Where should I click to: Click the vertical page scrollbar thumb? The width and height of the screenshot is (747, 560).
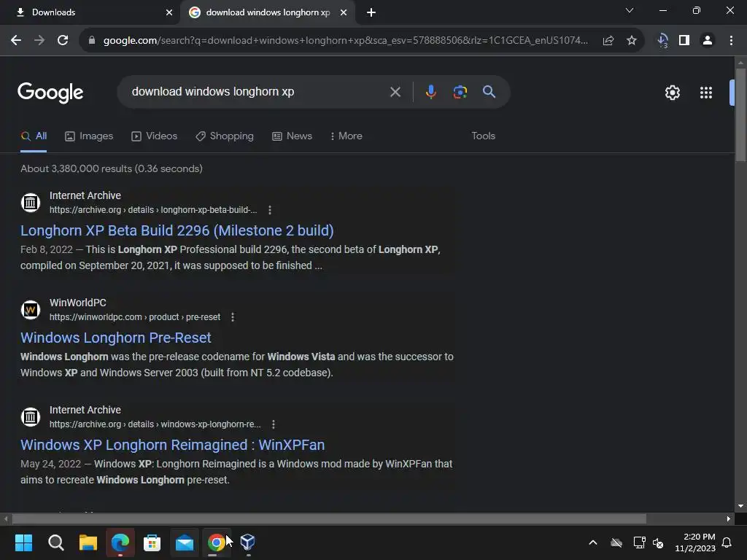point(740,116)
